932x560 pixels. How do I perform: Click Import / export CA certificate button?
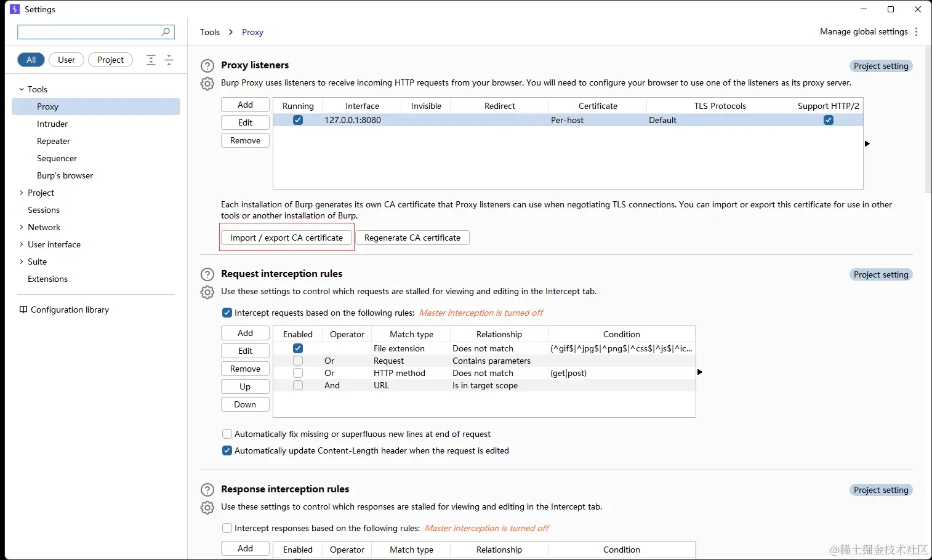pyautogui.click(x=286, y=238)
